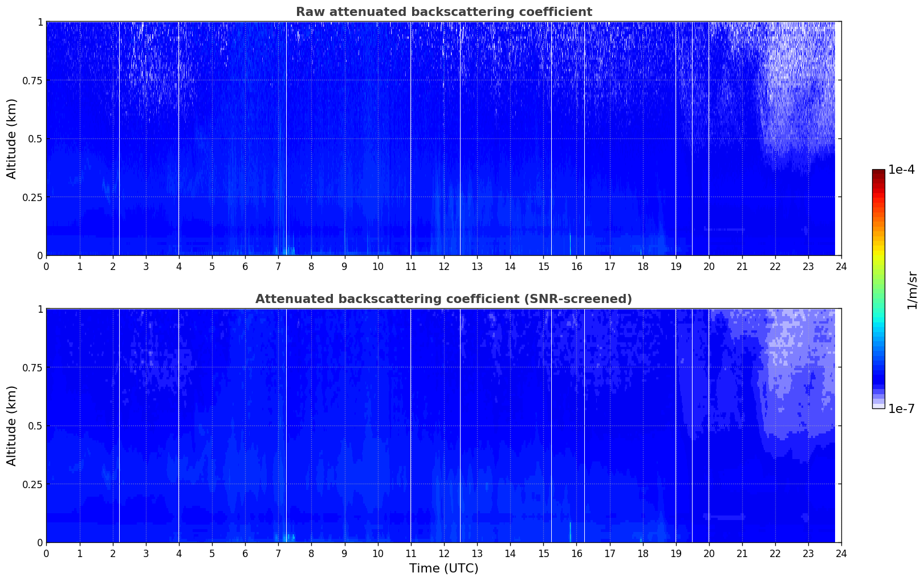Click time tick '3' under the Raw plot
The height and width of the screenshot is (581, 924).
(x=146, y=266)
